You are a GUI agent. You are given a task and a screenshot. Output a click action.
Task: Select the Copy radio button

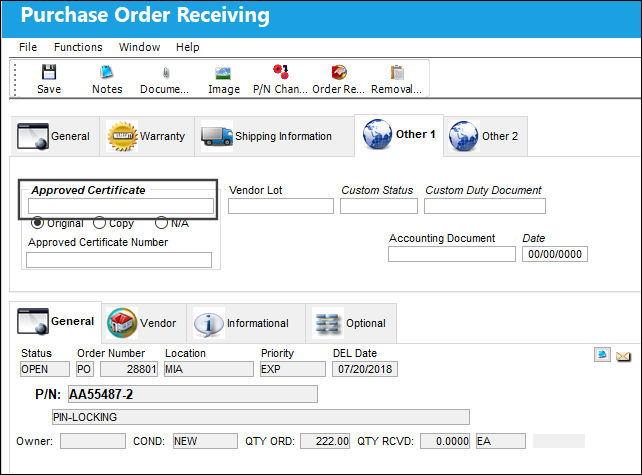(x=99, y=223)
